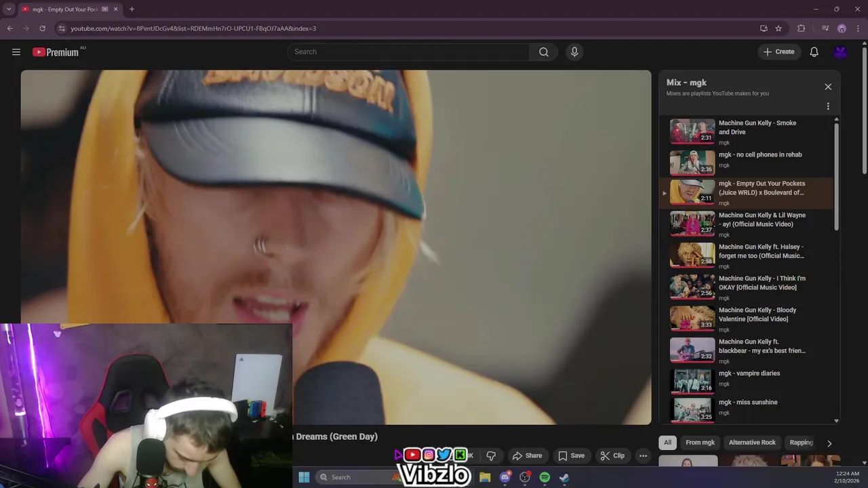
Task: Open the Windows Start menu
Action: pos(304,477)
